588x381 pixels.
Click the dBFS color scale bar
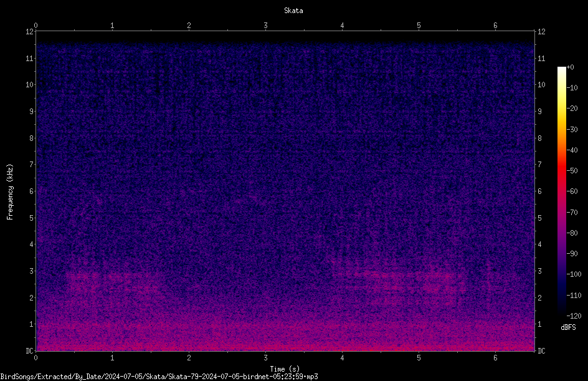561,191
